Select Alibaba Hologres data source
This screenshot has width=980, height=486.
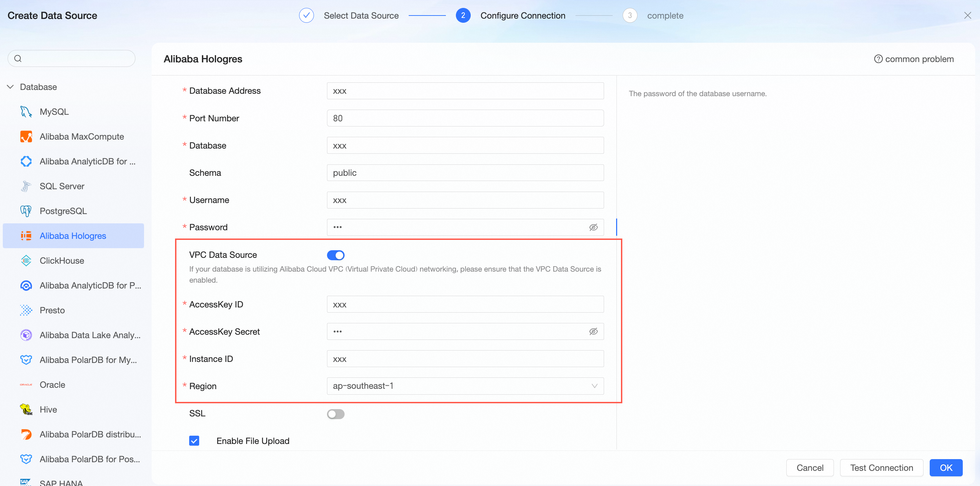73,236
